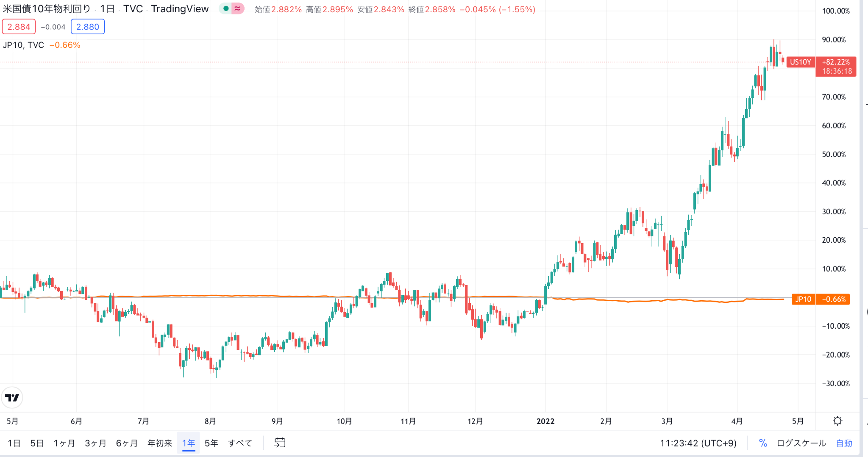Select the JP10, TVC comparison legend

click(23, 45)
